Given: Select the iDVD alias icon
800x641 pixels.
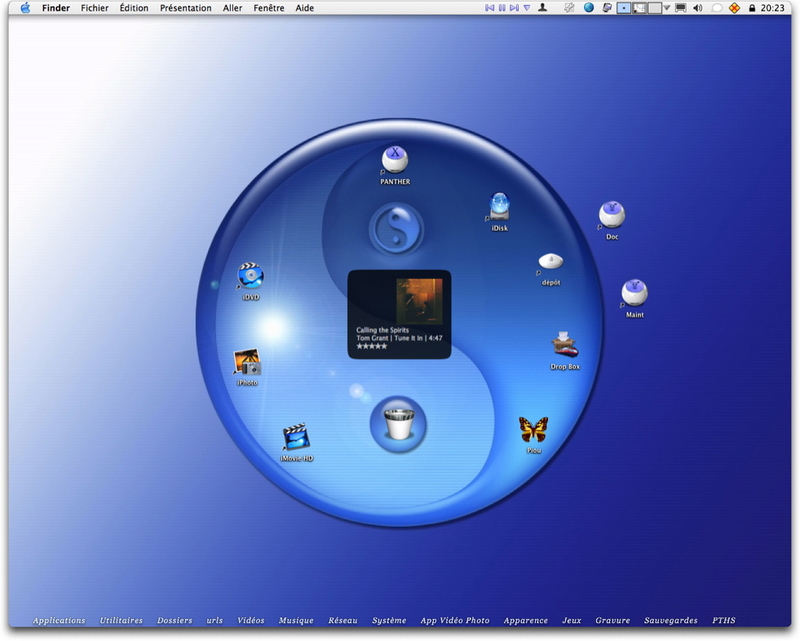Looking at the screenshot, I should pyautogui.click(x=251, y=276).
